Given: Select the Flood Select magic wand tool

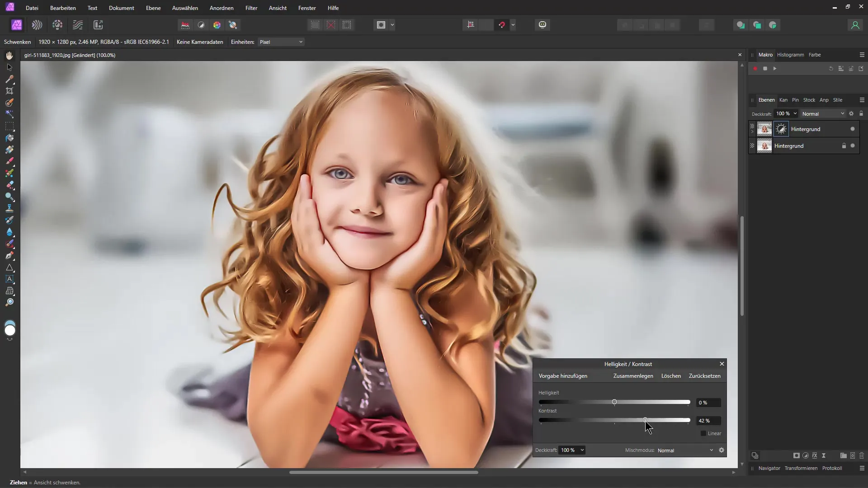Looking at the screenshot, I should [9, 114].
